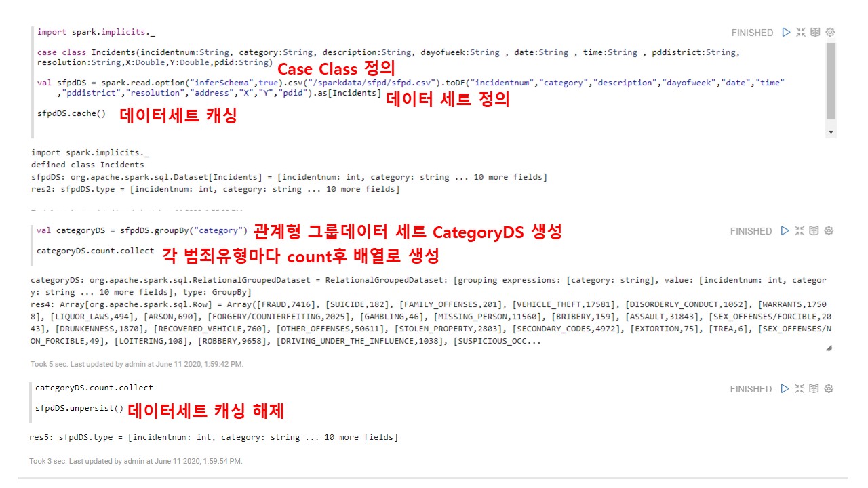This screenshot has height=488, width=868.
Task: Click the 'sfpdDS.cache()' code line
Action: click(x=72, y=113)
